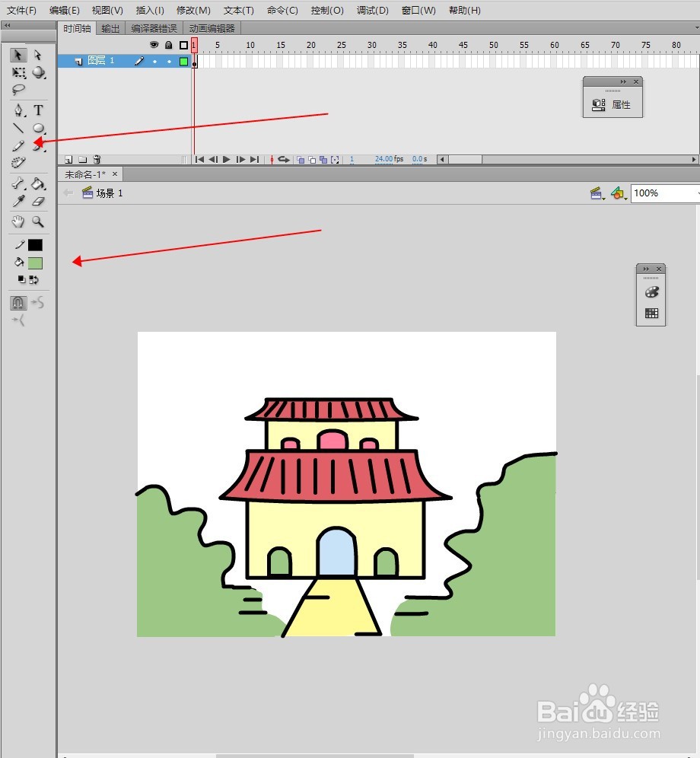The image size is (700, 758).
Task: Open the Edit Symbols dropdown
Action: [x=618, y=193]
